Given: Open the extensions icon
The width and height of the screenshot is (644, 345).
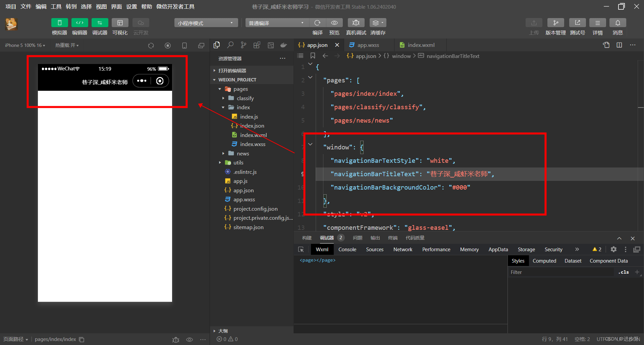Looking at the screenshot, I should point(257,45).
